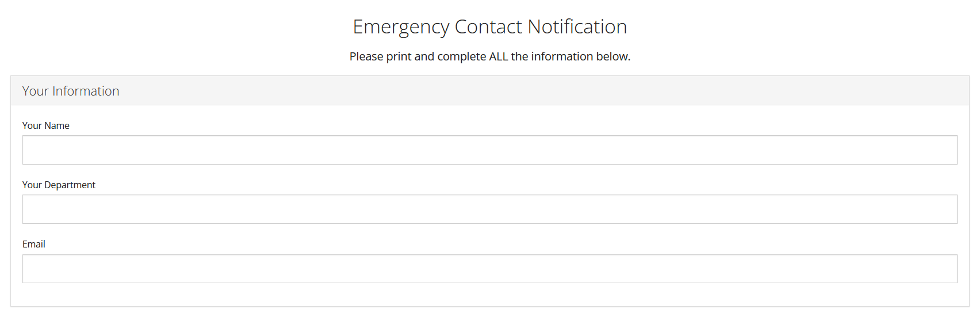Select the Email input field
Image resolution: width=980 pixels, height=320 pixels.
[489, 269]
